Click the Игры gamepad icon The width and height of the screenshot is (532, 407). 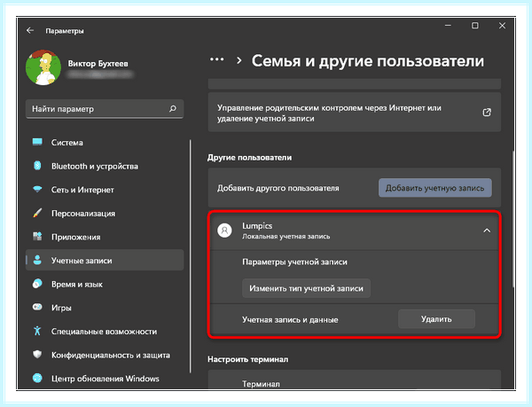pos(37,308)
